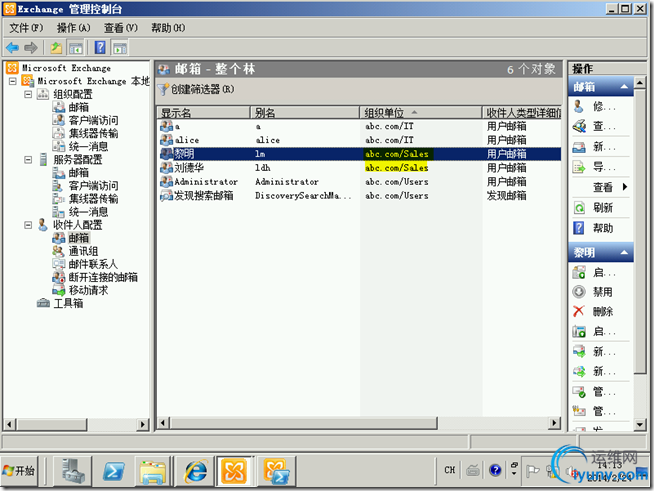Select the 黎明 mailbox row
This screenshot has height=491, width=654.
[x=360, y=154]
